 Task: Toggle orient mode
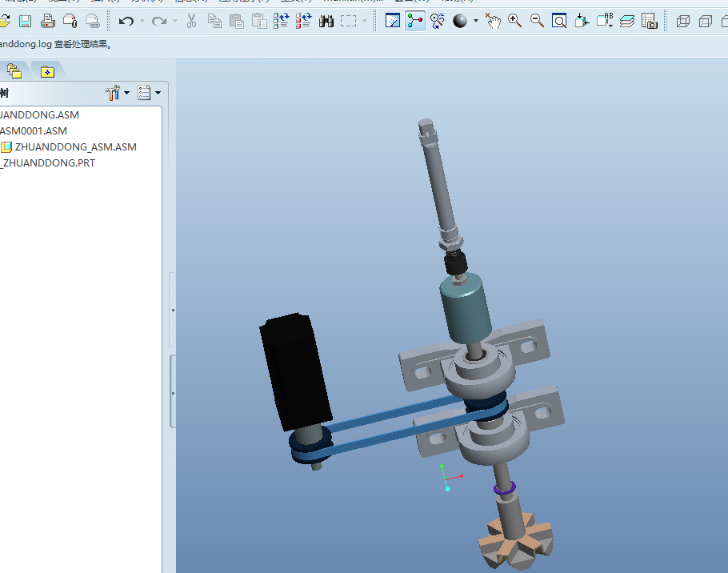438,21
